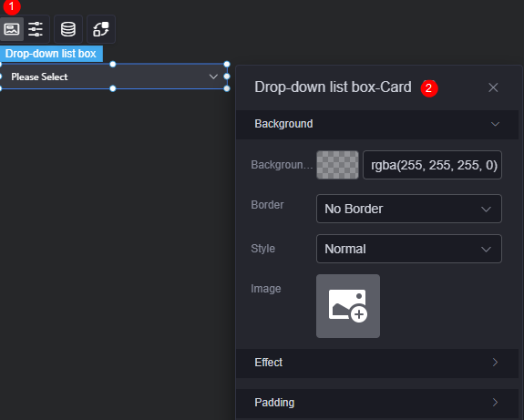Screen dimensions: 524x420
Task: Open the sliders property settings icon
Action: (36, 29)
